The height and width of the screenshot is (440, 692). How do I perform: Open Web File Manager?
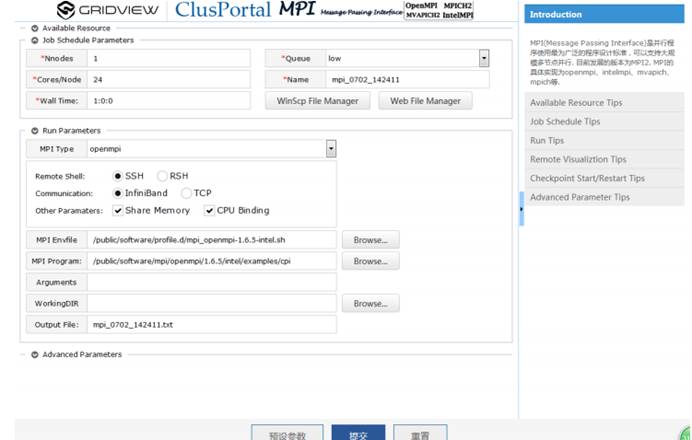[x=425, y=101]
